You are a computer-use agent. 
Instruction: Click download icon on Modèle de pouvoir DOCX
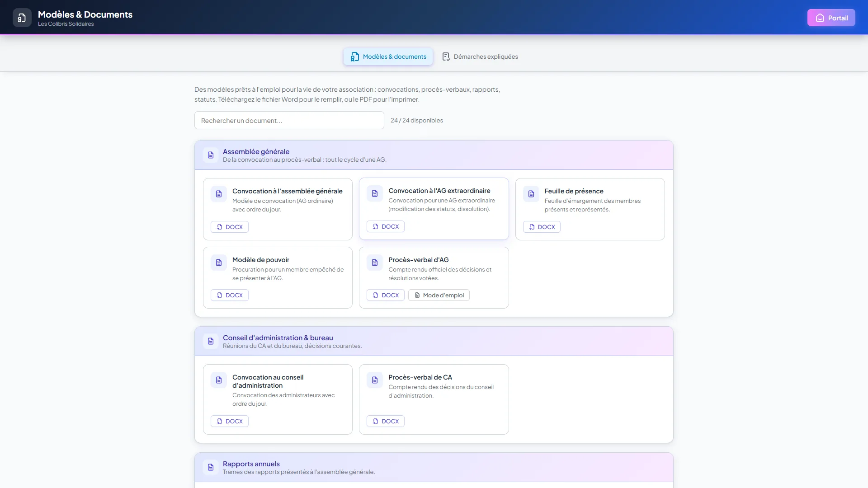point(219,295)
